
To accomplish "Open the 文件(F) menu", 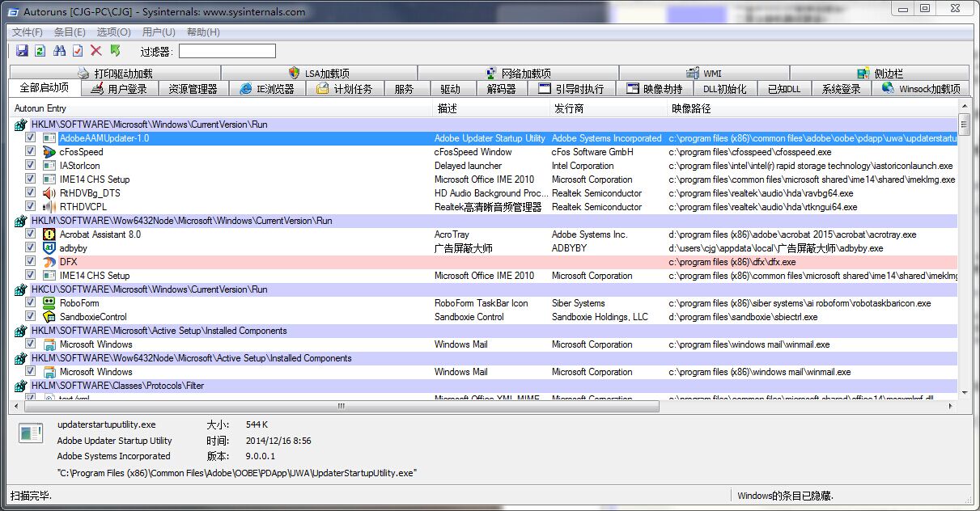I will point(28,32).
